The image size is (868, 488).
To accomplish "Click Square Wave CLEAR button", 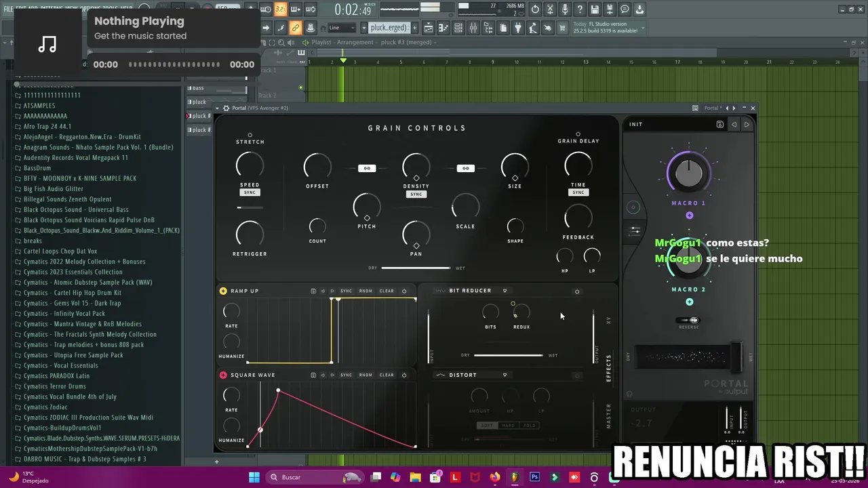I will [x=387, y=375].
